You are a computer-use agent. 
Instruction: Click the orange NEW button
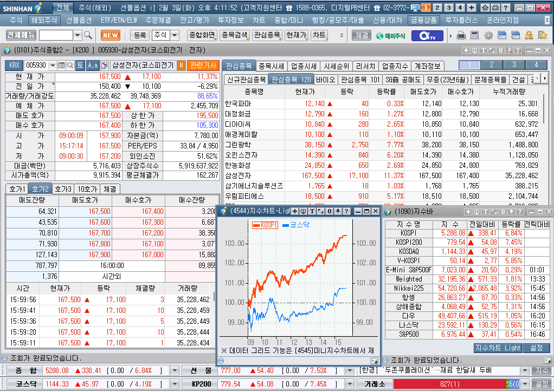pyautogui.click(x=110, y=35)
